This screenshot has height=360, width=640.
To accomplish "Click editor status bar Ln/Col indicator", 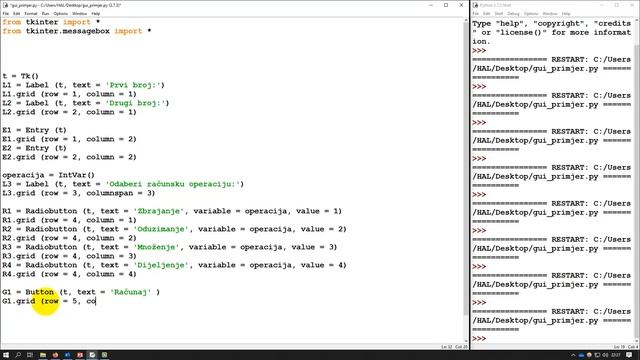I will pos(454,347).
